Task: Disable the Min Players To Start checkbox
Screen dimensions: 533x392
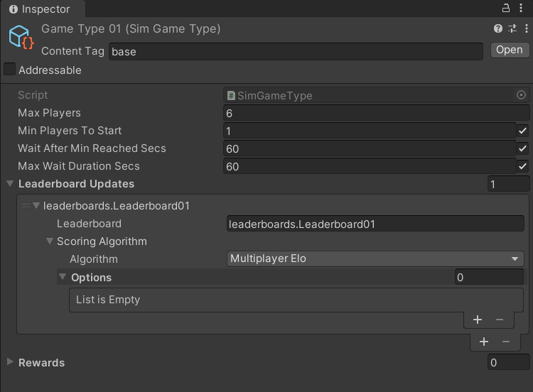Action: point(522,131)
